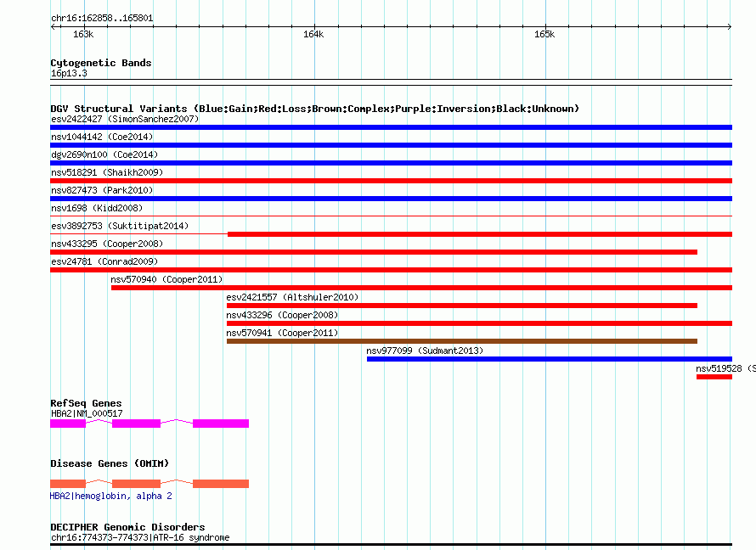Screen dimensions: 756x550
Task: Click the Disease Genes (OMIM) track title
Action: click(110, 463)
